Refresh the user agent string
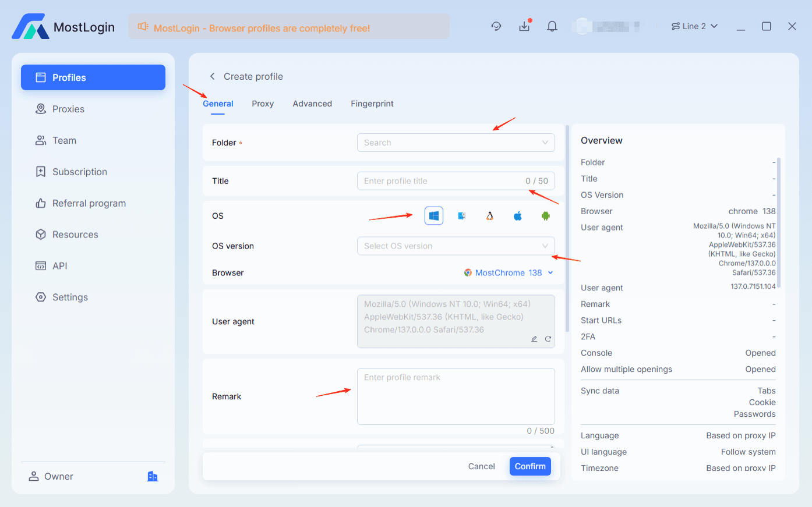812x507 pixels. [548, 339]
